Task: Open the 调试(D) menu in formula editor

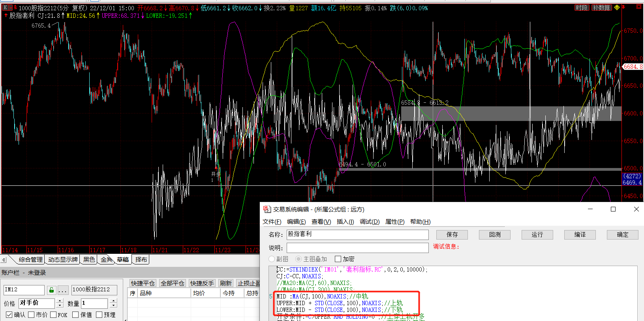Action: point(370,222)
